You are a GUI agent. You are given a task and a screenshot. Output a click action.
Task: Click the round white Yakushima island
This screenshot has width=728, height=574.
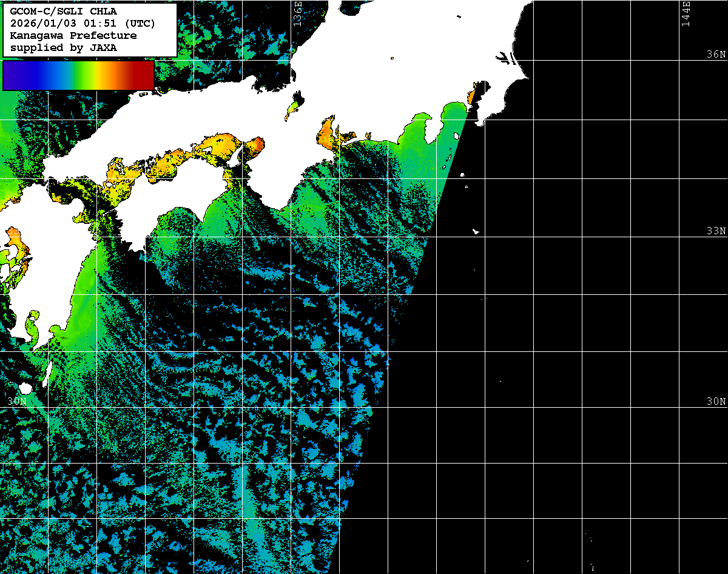click(x=25, y=388)
